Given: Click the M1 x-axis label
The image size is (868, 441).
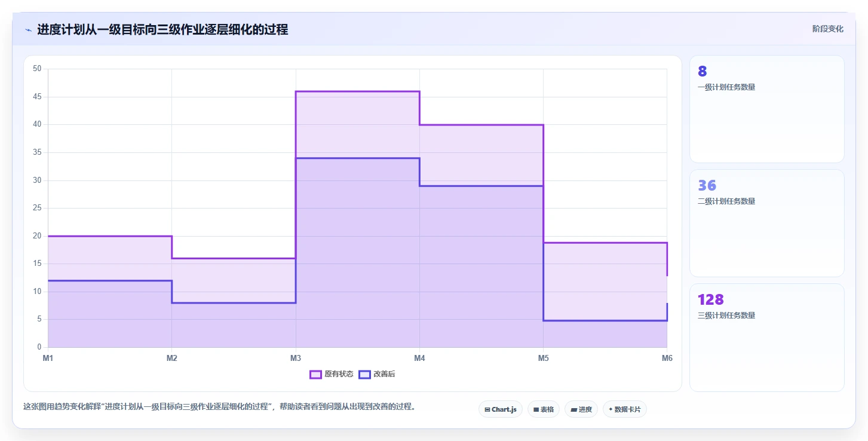Looking at the screenshot, I should point(48,358).
